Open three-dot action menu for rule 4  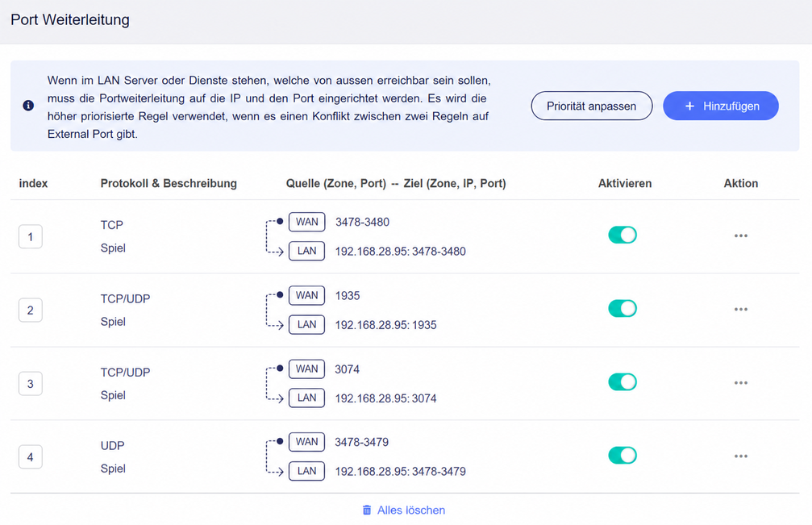pyautogui.click(x=740, y=456)
